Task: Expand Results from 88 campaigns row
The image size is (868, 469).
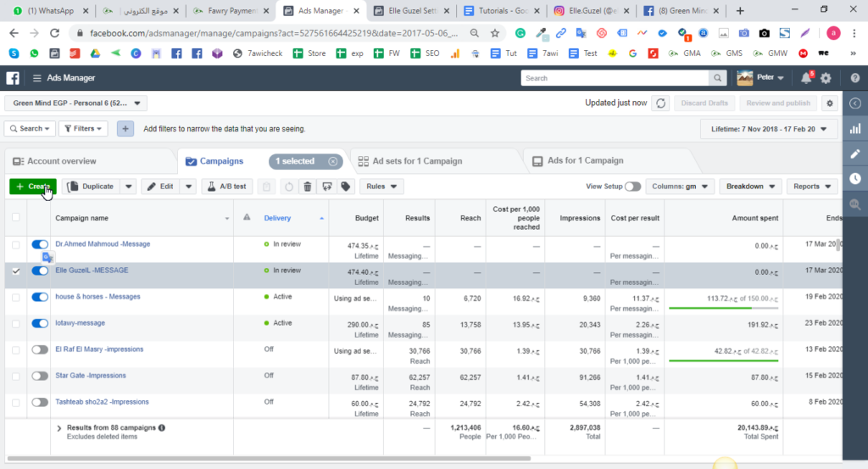Action: tap(59, 428)
